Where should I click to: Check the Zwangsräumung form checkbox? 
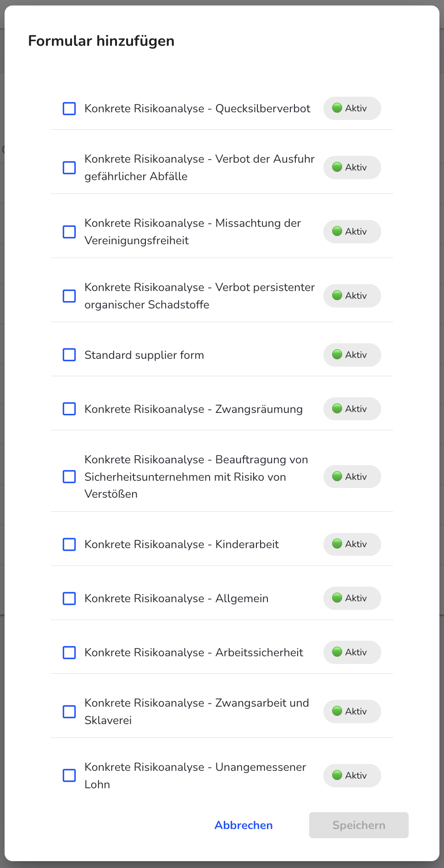click(x=69, y=409)
